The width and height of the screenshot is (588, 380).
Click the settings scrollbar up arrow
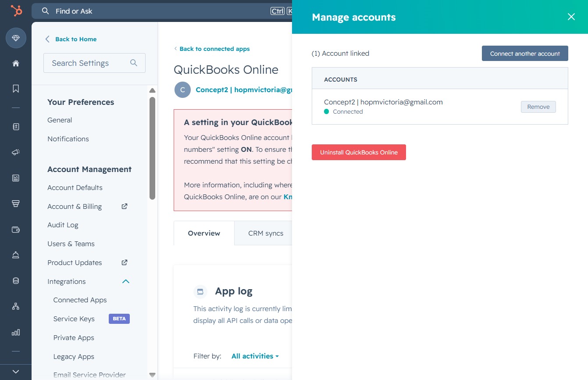tap(152, 90)
